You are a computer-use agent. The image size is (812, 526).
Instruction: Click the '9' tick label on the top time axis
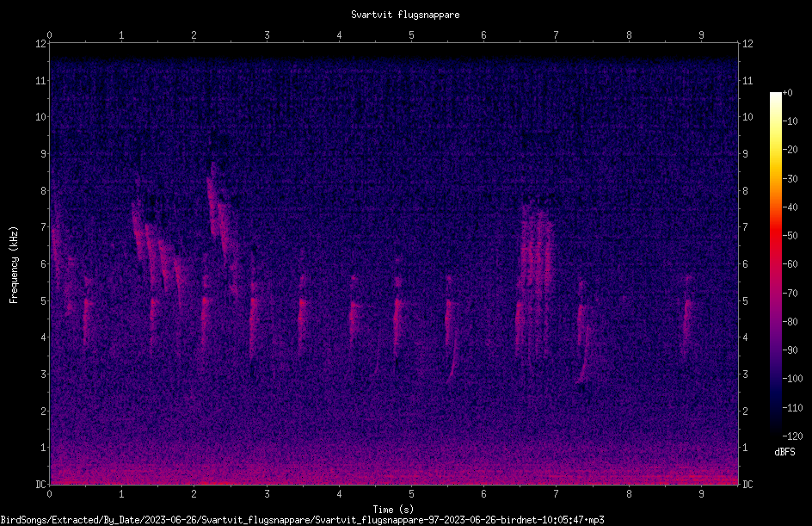[x=701, y=35]
